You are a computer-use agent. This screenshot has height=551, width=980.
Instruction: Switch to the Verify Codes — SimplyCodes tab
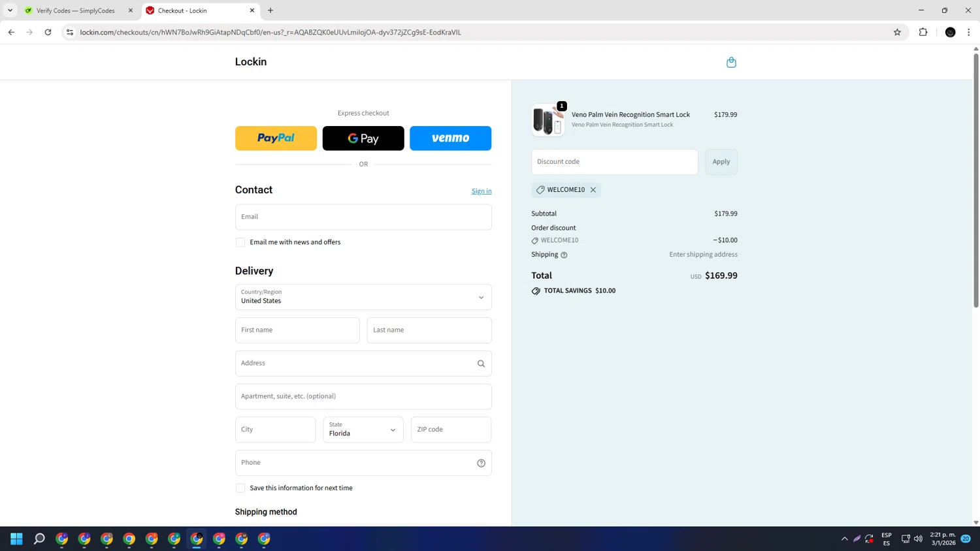[75, 10]
